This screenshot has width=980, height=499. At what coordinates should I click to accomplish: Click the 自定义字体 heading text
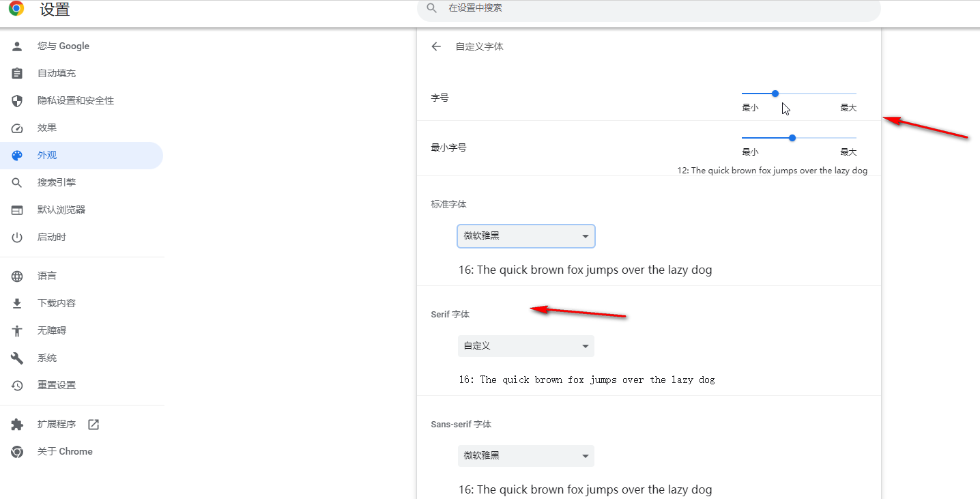(480, 47)
